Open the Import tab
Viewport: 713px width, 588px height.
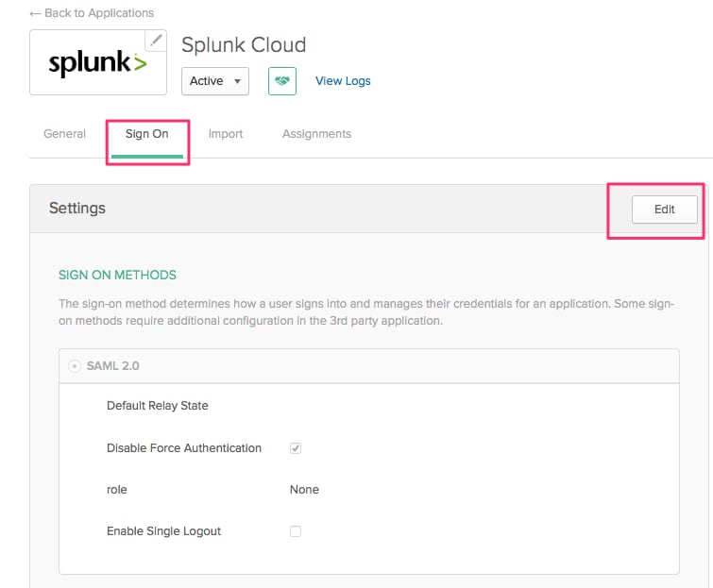click(x=226, y=134)
